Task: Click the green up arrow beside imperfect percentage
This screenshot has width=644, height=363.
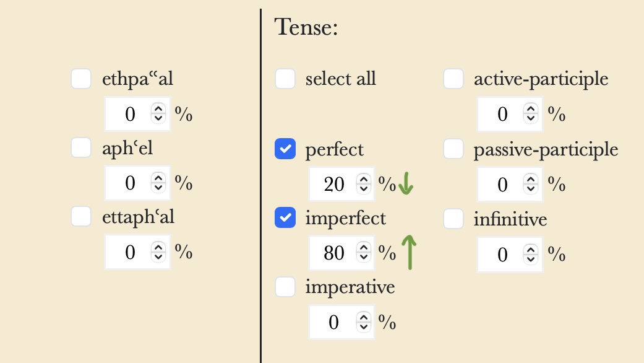Action: tap(409, 251)
